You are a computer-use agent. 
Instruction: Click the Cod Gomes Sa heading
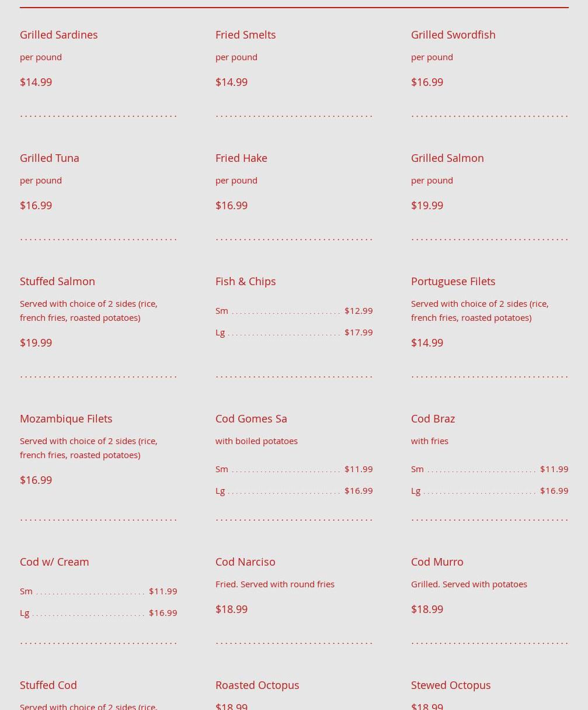click(250, 418)
